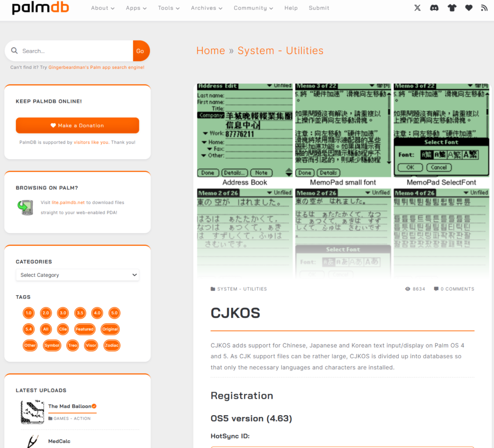Click the PDA download icon under Browsing on Palm
Screen dimensions: 494x448
tap(25, 207)
